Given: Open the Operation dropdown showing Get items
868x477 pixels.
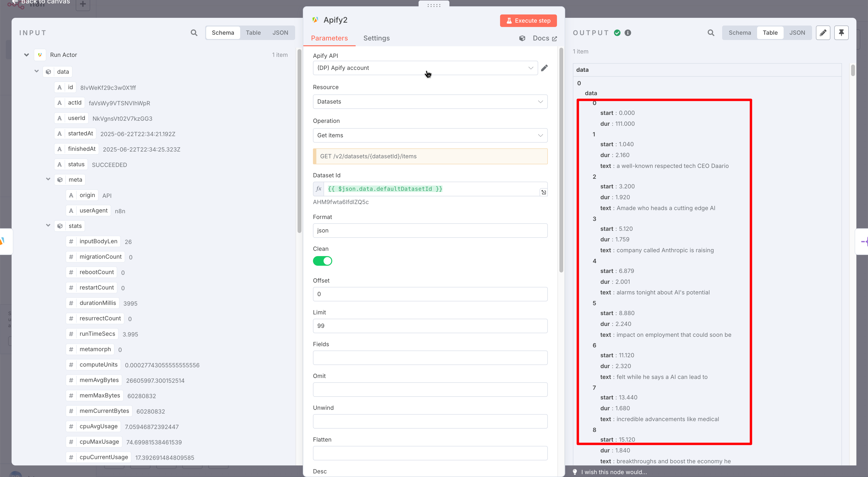Looking at the screenshot, I should pos(430,135).
